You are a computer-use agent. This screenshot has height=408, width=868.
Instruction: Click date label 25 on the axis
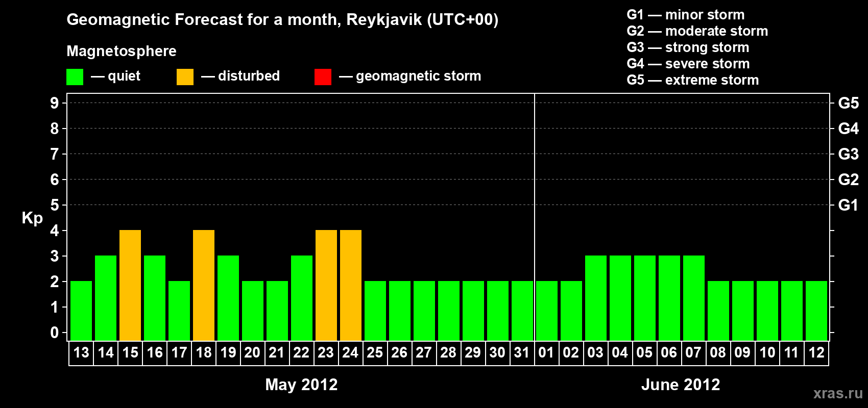coord(375,353)
